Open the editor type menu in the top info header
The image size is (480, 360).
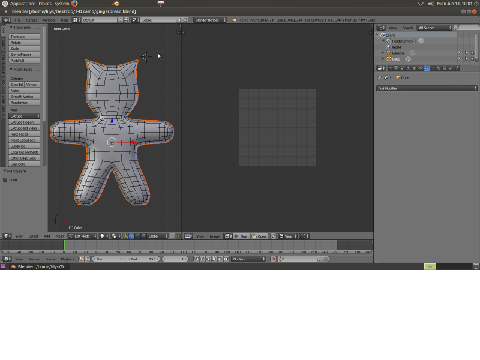(7, 20)
